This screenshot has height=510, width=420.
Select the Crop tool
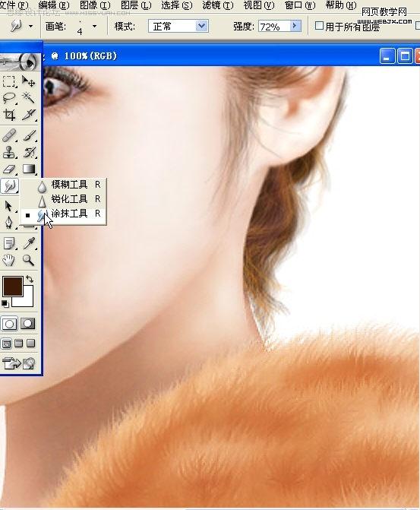pos(9,115)
